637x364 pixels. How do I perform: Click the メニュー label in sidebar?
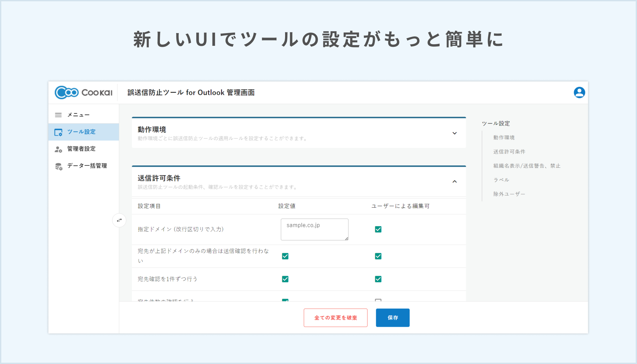point(78,115)
